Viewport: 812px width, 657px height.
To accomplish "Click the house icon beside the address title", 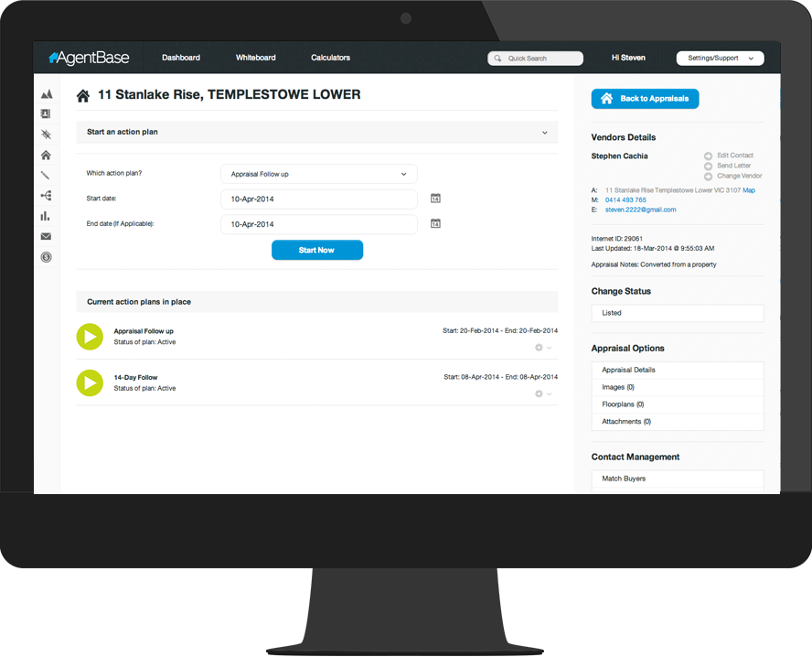I will tap(83, 96).
